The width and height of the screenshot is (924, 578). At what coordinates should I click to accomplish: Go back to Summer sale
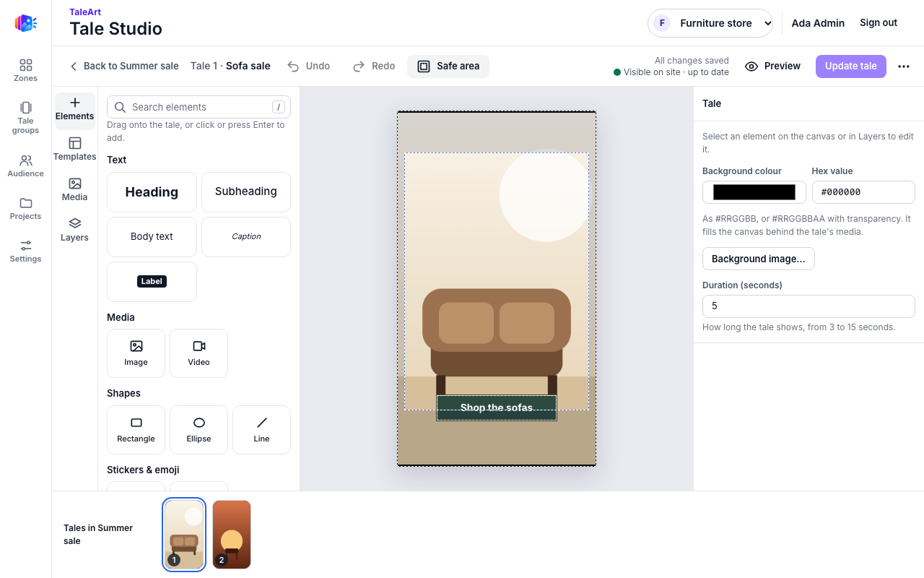[x=124, y=66]
